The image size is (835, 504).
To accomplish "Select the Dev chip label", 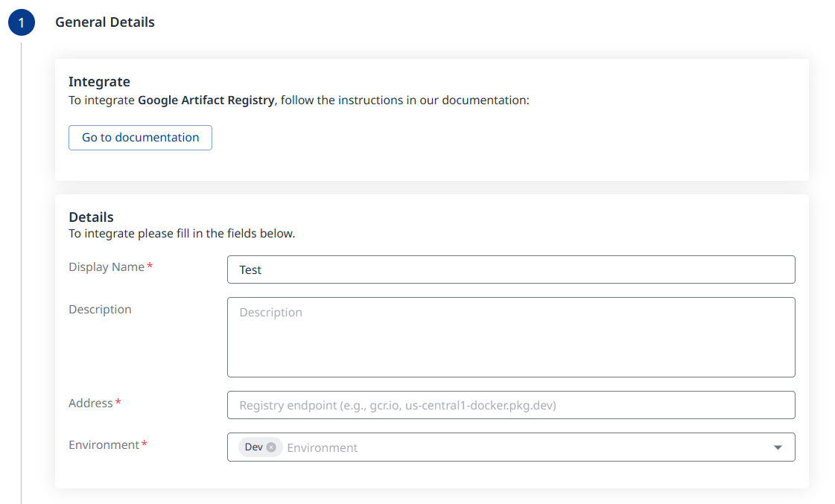I will tap(253, 447).
